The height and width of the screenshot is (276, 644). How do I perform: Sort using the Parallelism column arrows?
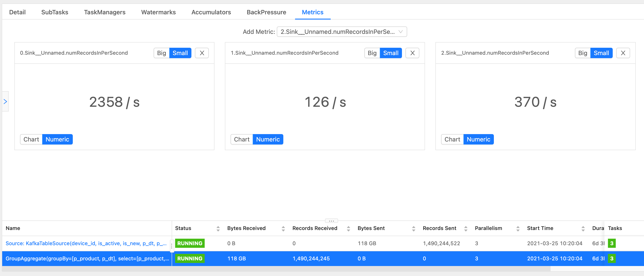click(518, 228)
